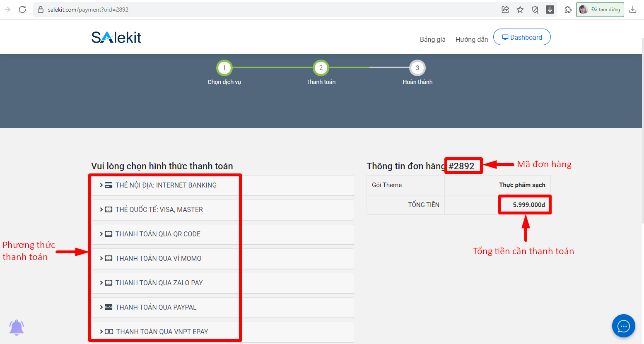Go to the Dashboard button
Image resolution: width=644 pixels, height=344 pixels.
(522, 37)
